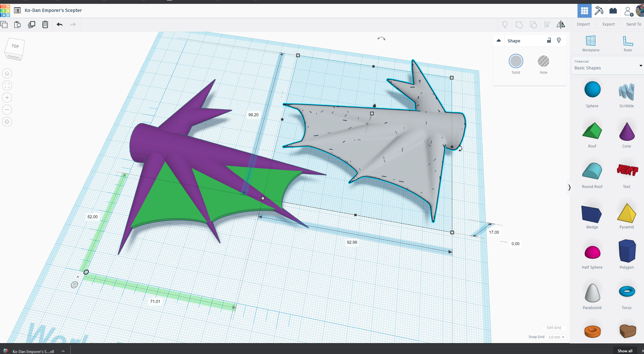This screenshot has height=354, width=644.
Task: Click the view cube TOP face
Action: [x=15, y=46]
